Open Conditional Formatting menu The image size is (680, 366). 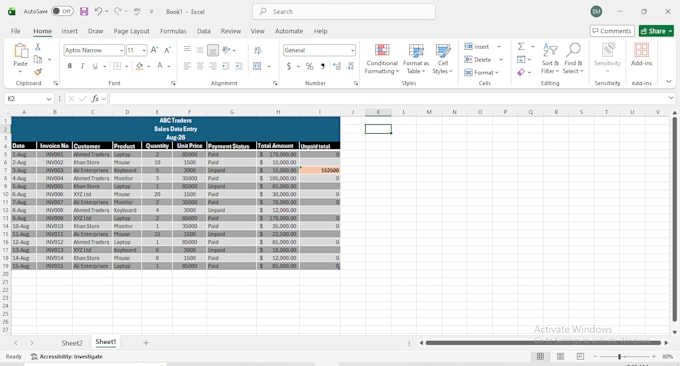point(382,59)
